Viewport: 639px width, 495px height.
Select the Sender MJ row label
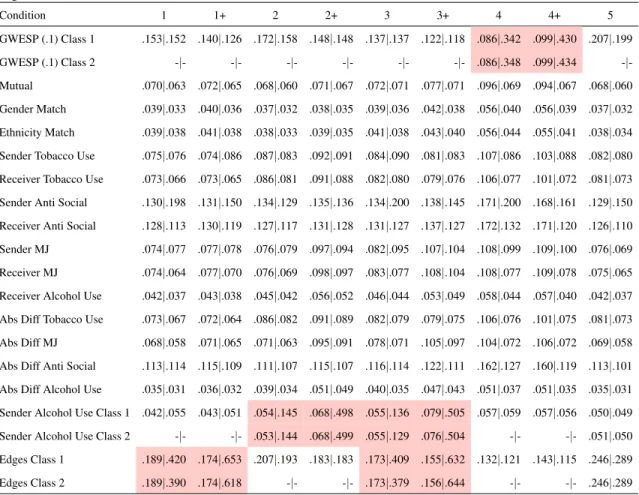pos(24,249)
